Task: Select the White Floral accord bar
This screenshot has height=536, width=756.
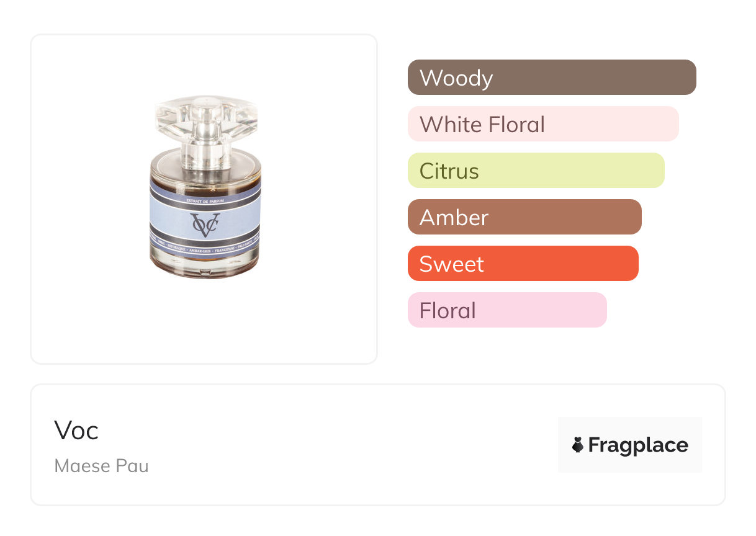Action: pos(543,124)
